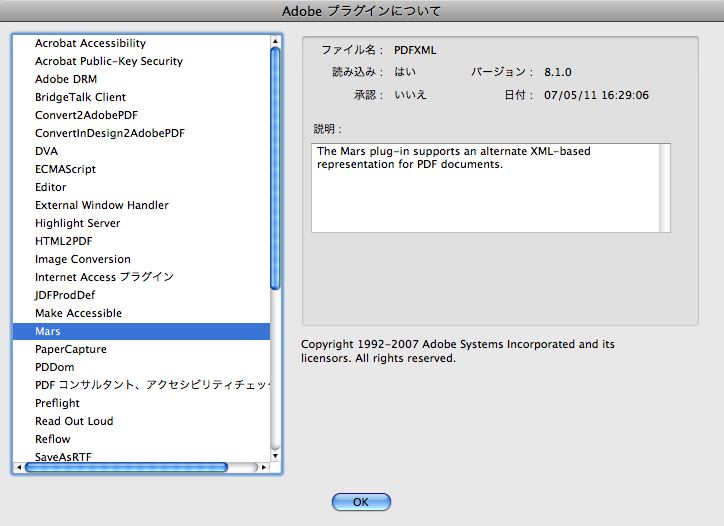Select Highlight Server from the list
This screenshot has width=724, height=526.
pos(77,223)
